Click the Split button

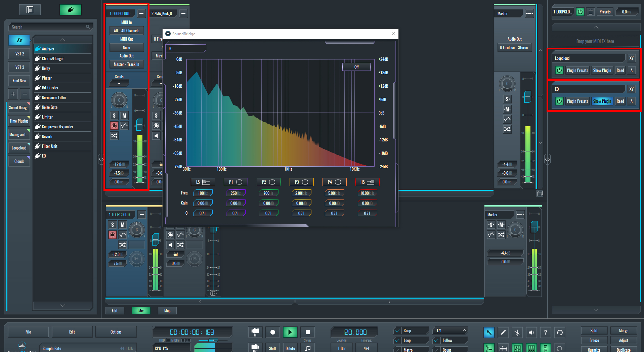click(594, 331)
